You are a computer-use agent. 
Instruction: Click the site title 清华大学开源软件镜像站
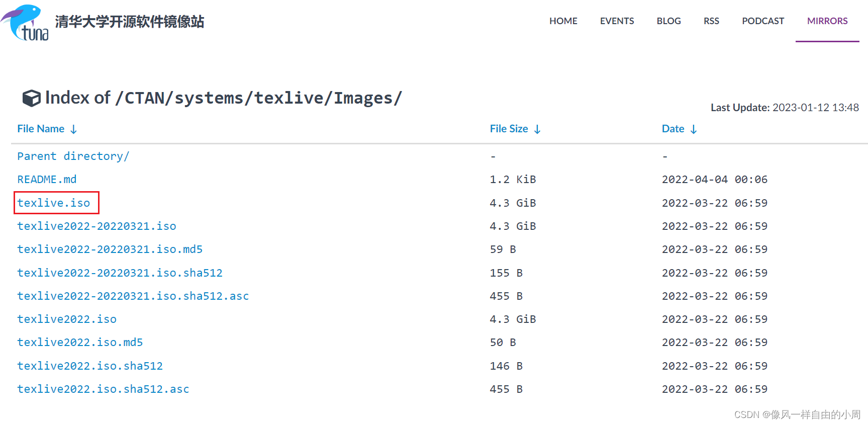[x=130, y=22]
